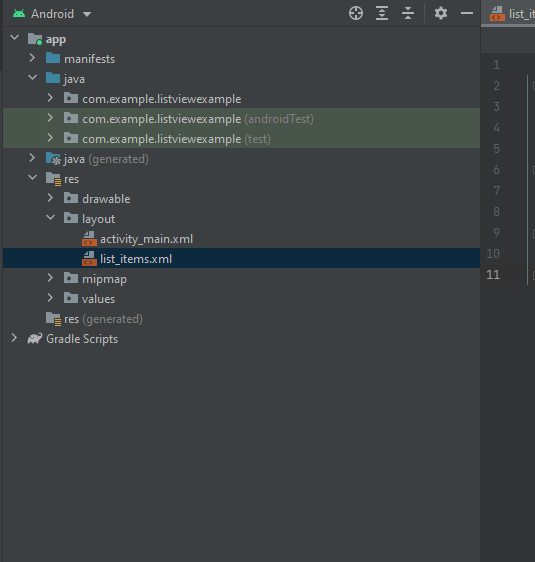Select the java (generated) row
Viewport: 535px width, 562px height.
[x=242, y=159]
